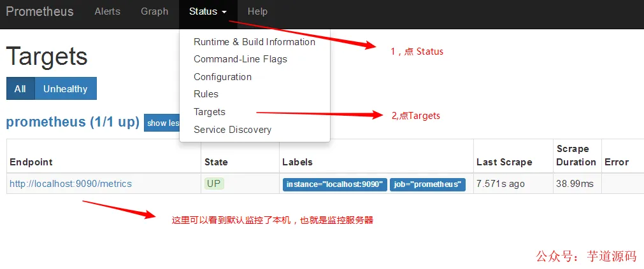The image size is (644, 269).
Task: Filter to Unhealthy targets only
Action: [x=66, y=88]
